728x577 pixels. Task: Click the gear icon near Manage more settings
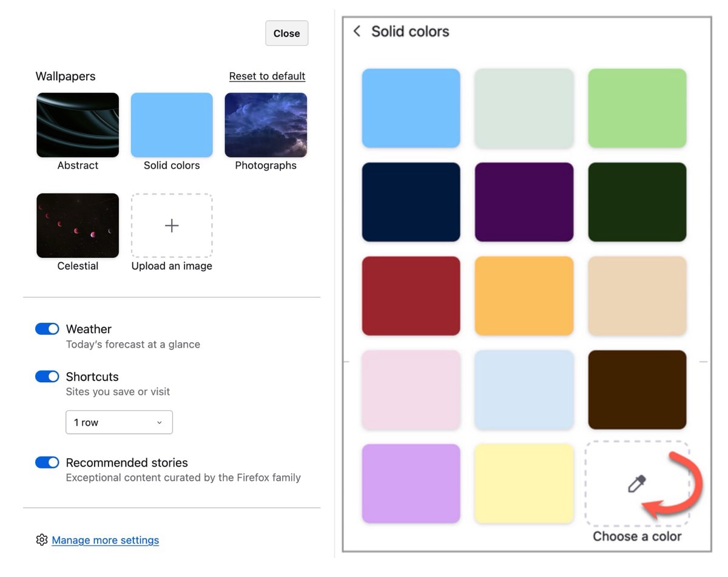coord(41,540)
